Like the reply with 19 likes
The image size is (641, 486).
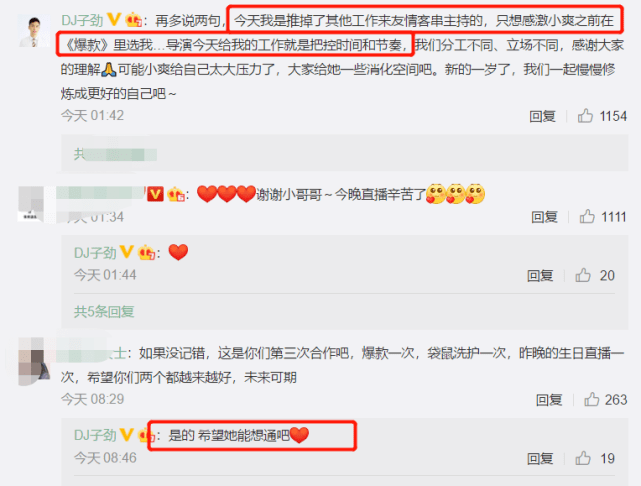(x=583, y=458)
